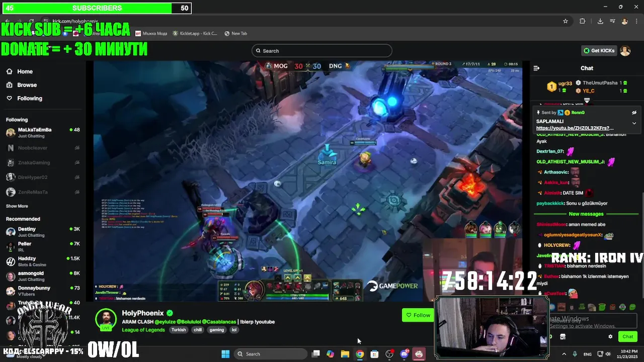Switch to Chrome on taskbar
The image size is (644, 362).
click(x=360, y=354)
